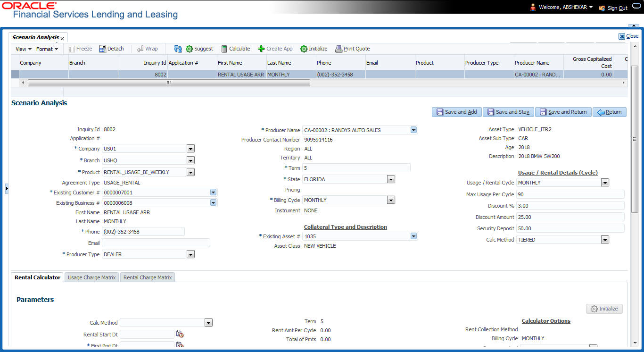The width and height of the screenshot is (644, 352).
Task: Select the Rental Charge Matrix tab
Action: pyautogui.click(x=148, y=277)
